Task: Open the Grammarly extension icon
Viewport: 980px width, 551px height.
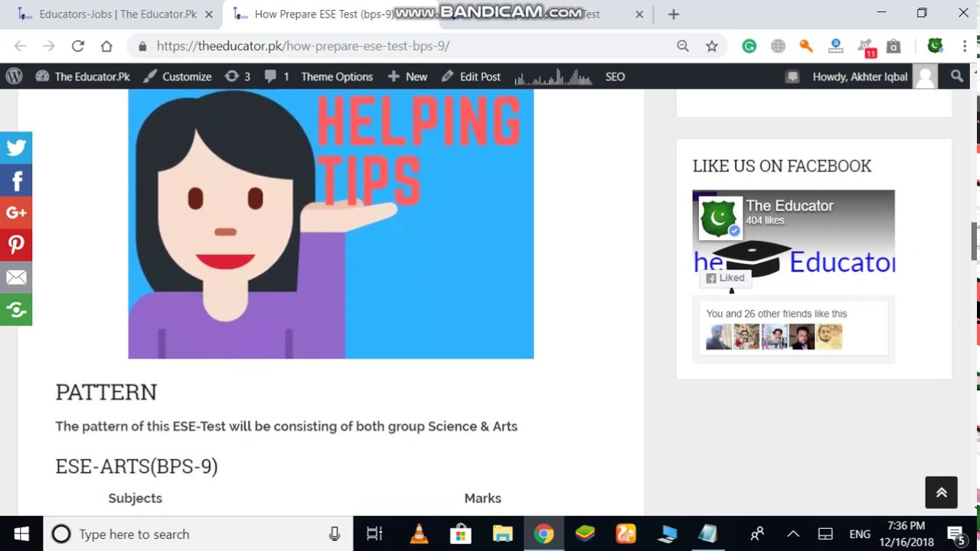Action: (x=750, y=46)
